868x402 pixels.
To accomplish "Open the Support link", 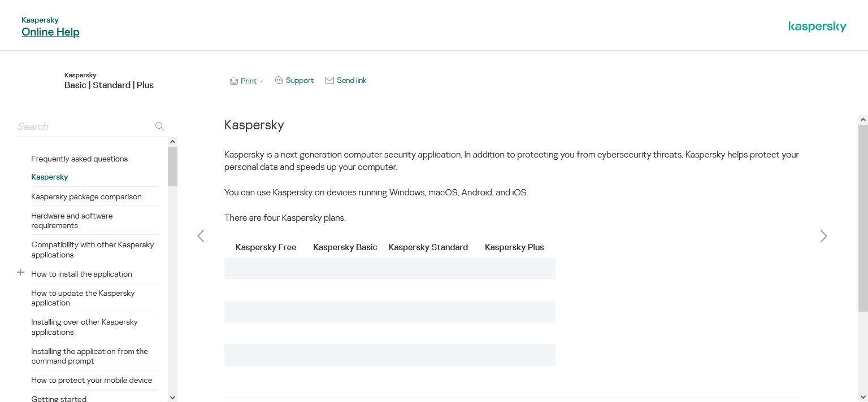I will 300,80.
